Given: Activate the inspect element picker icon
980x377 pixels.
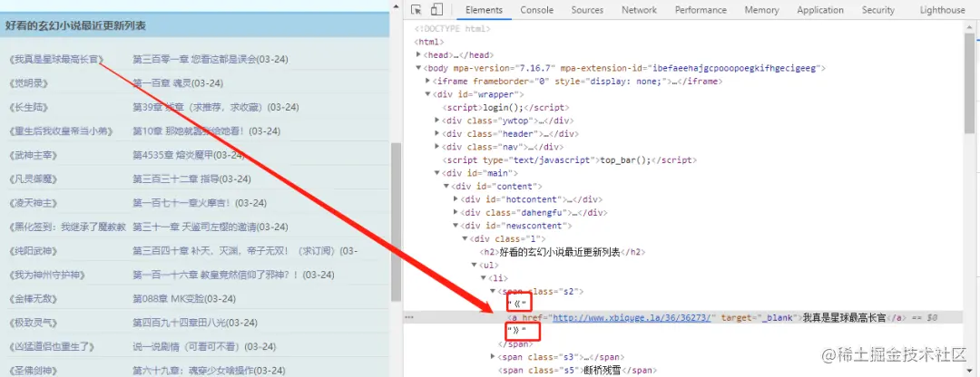Looking at the screenshot, I should [x=416, y=9].
